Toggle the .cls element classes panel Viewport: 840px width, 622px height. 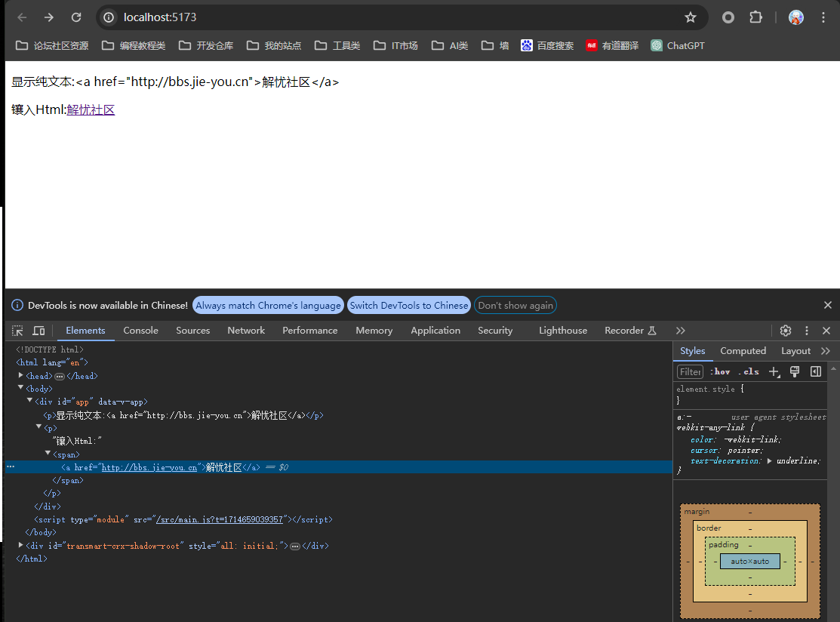coord(749,372)
